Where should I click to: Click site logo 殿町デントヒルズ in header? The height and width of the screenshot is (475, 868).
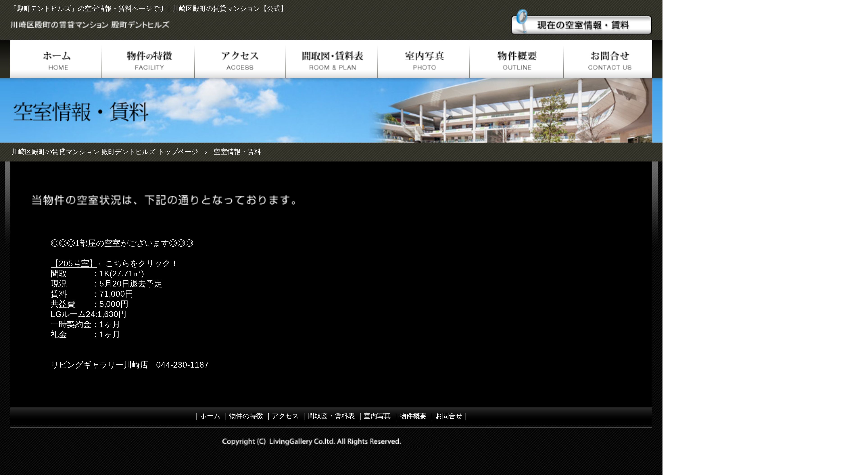pos(90,25)
